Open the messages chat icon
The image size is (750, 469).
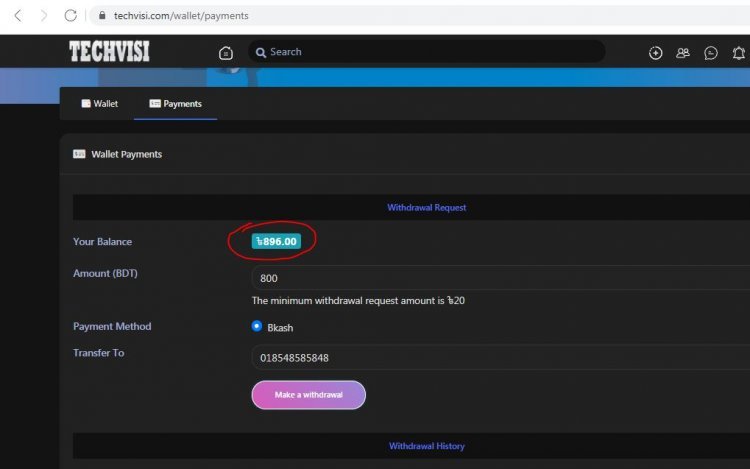coord(711,53)
